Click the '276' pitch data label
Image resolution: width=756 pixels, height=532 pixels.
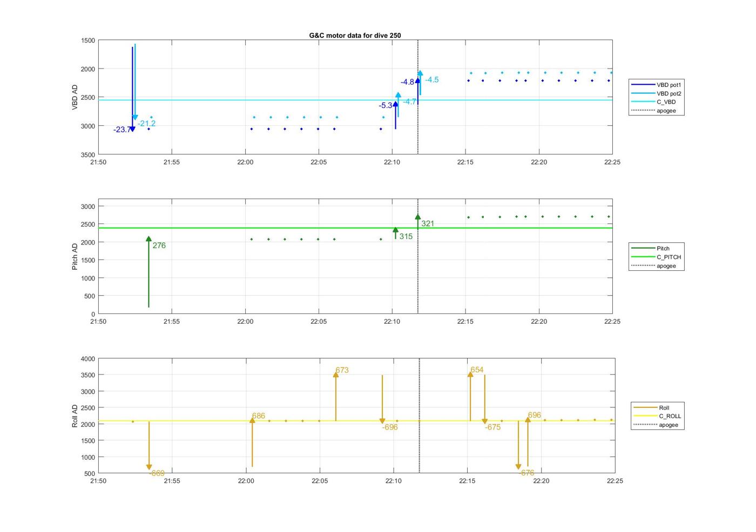[x=159, y=245]
